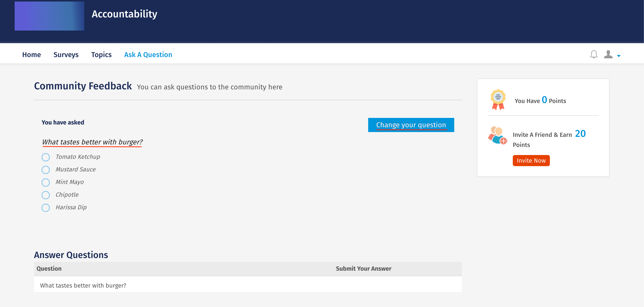Click the Invite A Friend group icon

497,136
